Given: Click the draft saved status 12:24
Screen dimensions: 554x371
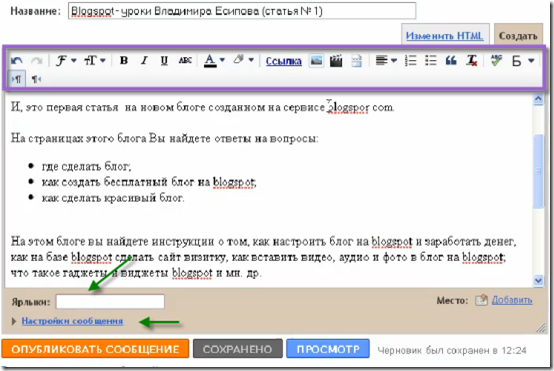Looking at the screenshot, I should click(x=452, y=350).
